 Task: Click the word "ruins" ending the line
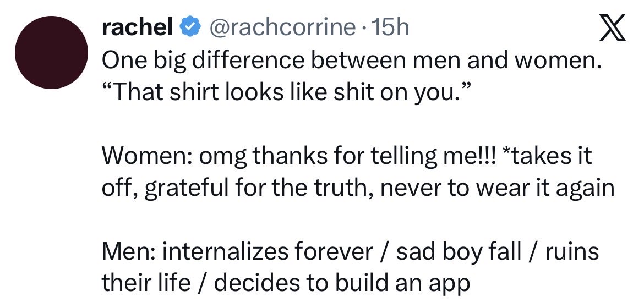(x=572, y=252)
